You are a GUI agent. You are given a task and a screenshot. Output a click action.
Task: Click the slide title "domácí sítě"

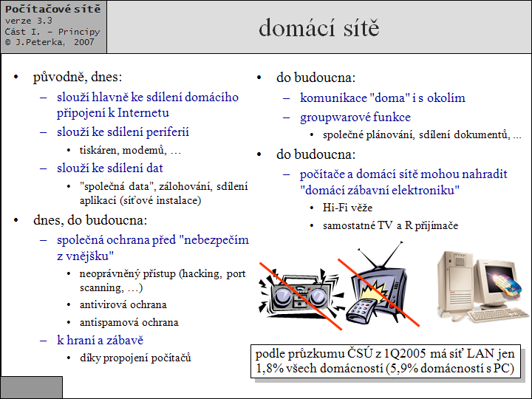click(318, 28)
